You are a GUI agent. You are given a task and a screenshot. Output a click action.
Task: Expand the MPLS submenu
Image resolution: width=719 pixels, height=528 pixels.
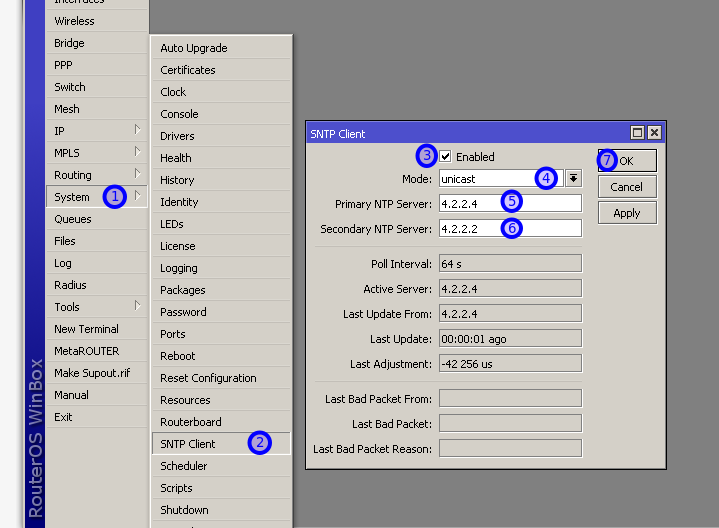(x=95, y=153)
